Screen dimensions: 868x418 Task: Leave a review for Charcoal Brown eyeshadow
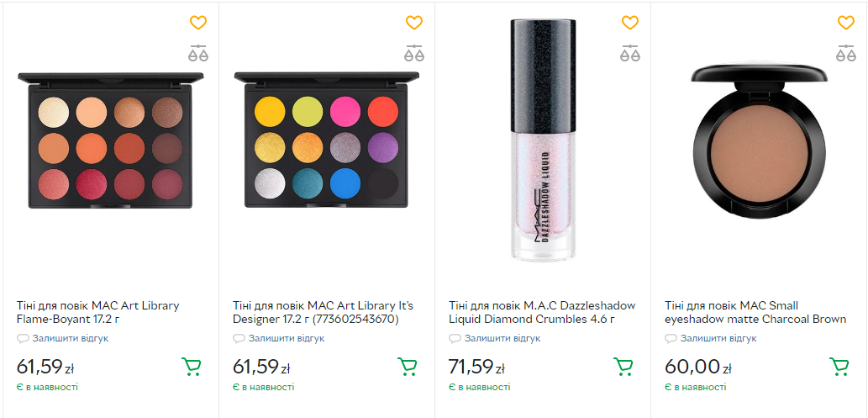[718, 338]
